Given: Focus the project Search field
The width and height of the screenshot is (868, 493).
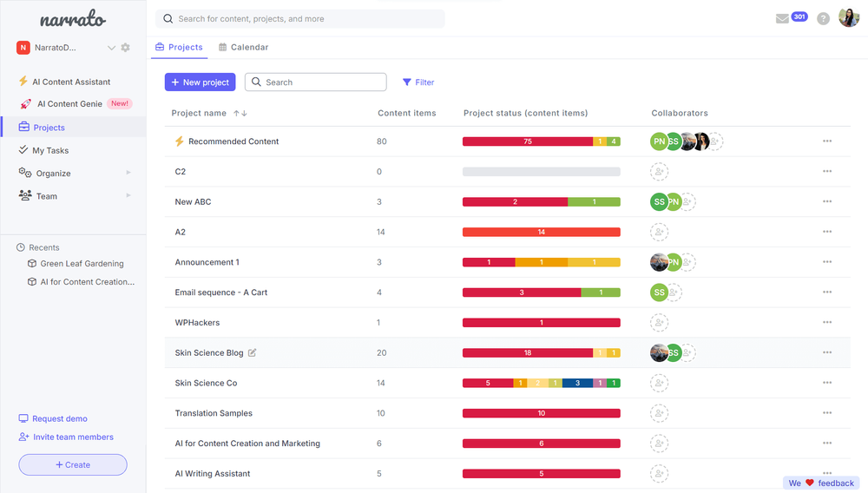Looking at the screenshot, I should pyautogui.click(x=316, y=82).
